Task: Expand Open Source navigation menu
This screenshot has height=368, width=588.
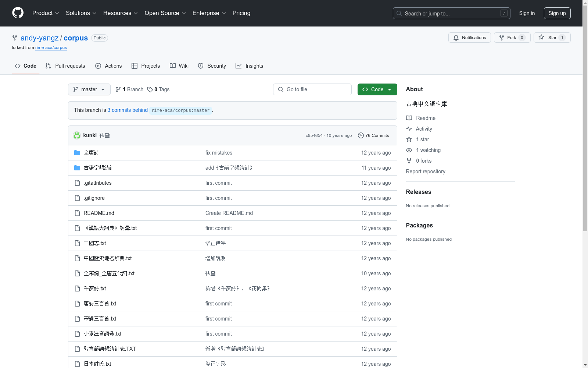Action: pyautogui.click(x=165, y=13)
